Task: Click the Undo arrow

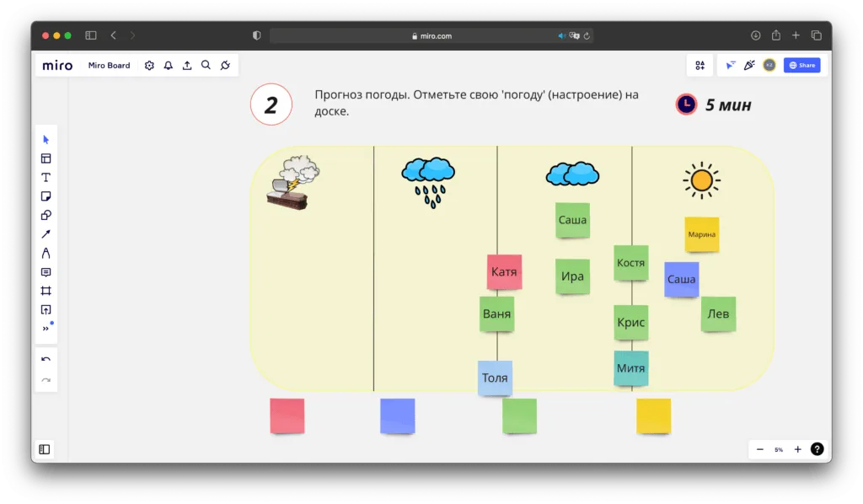Action: (x=46, y=360)
